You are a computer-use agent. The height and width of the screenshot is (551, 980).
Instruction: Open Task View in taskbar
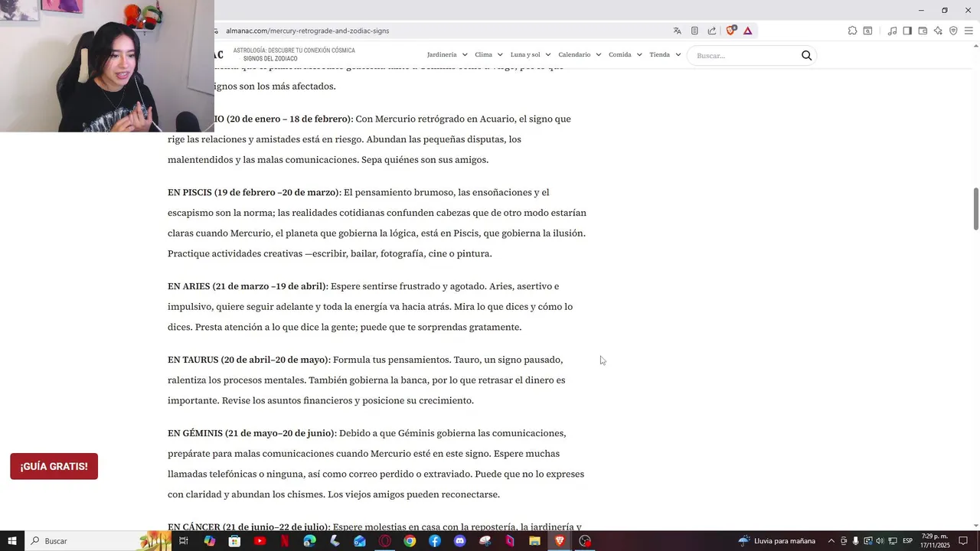click(x=184, y=541)
